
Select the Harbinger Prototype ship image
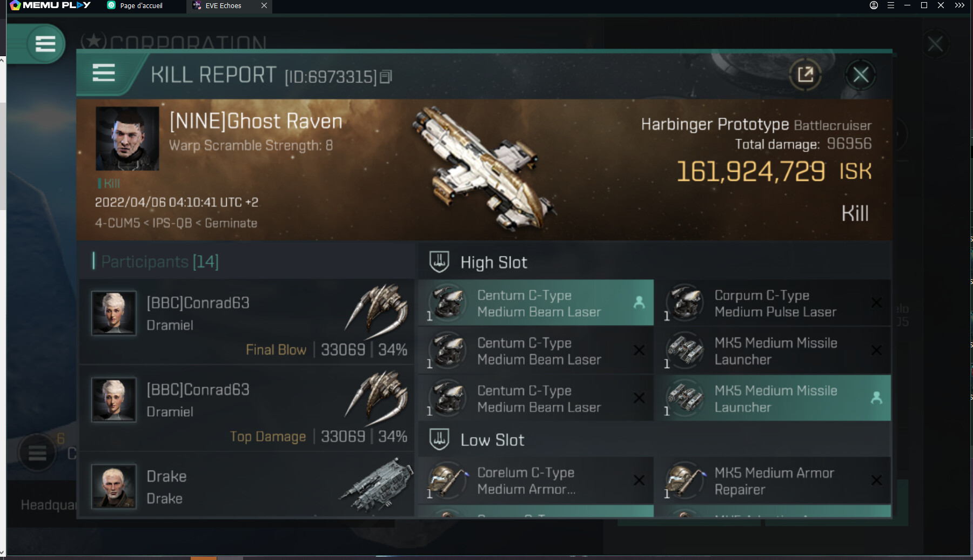click(481, 167)
